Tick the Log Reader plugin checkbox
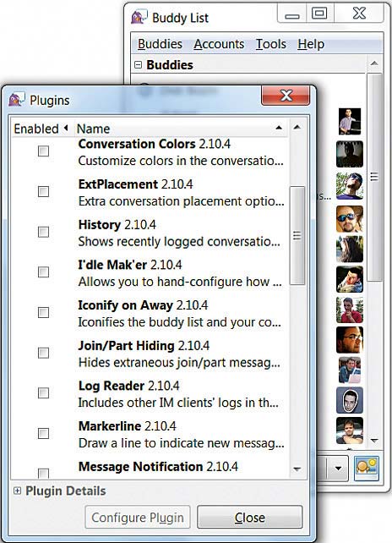The height and width of the screenshot is (543, 392). pyautogui.click(x=43, y=393)
